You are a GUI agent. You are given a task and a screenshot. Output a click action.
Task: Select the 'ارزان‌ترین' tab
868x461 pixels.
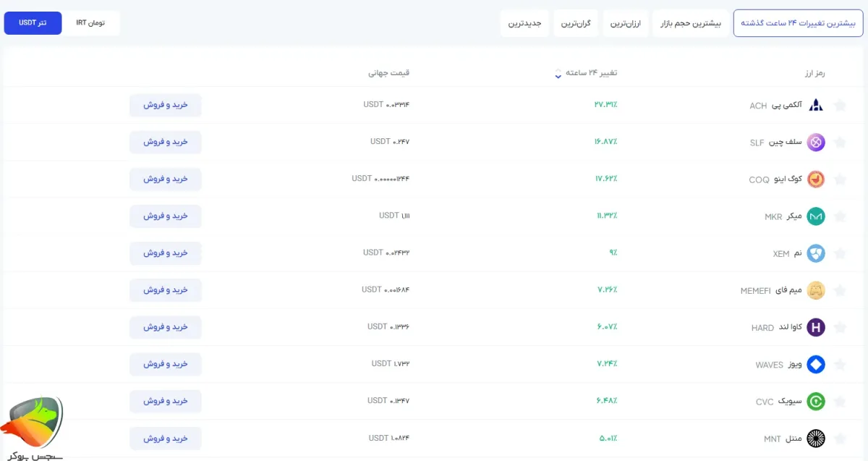[626, 23]
